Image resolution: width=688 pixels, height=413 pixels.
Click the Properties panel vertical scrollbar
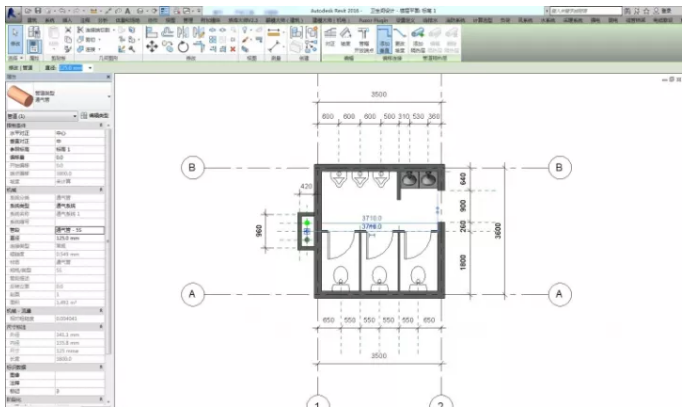(x=108, y=241)
